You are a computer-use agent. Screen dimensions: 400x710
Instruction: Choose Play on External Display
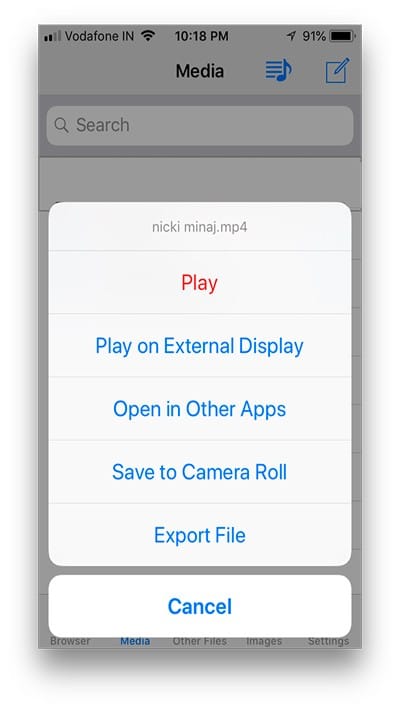[x=200, y=346]
